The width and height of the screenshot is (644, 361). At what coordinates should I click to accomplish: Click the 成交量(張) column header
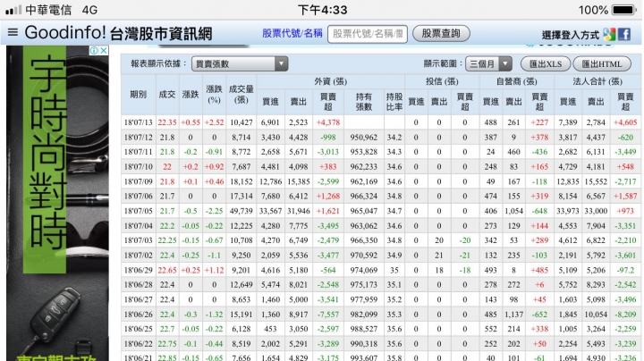(241, 95)
